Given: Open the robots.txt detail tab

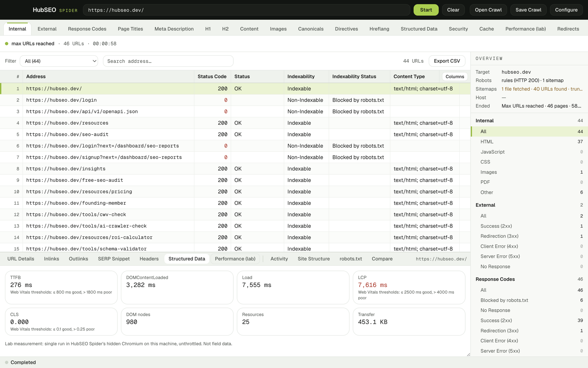Looking at the screenshot, I should tap(351, 259).
